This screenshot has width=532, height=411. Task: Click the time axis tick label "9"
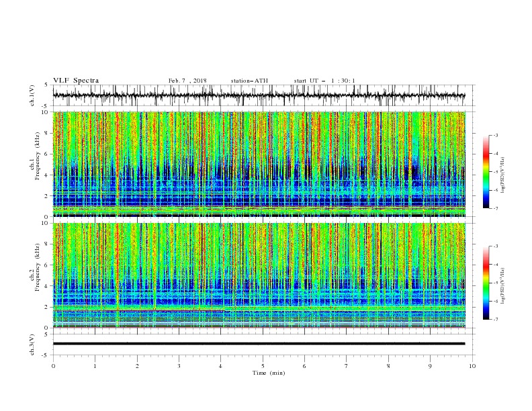(x=430, y=366)
